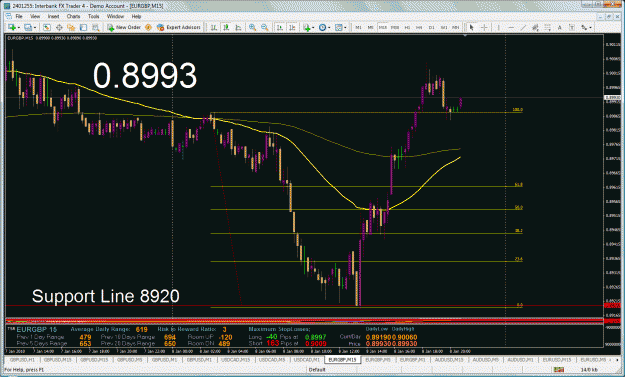The width and height of the screenshot is (625, 377).
Task: Open the Data Window icon
Action: (x=59, y=27)
